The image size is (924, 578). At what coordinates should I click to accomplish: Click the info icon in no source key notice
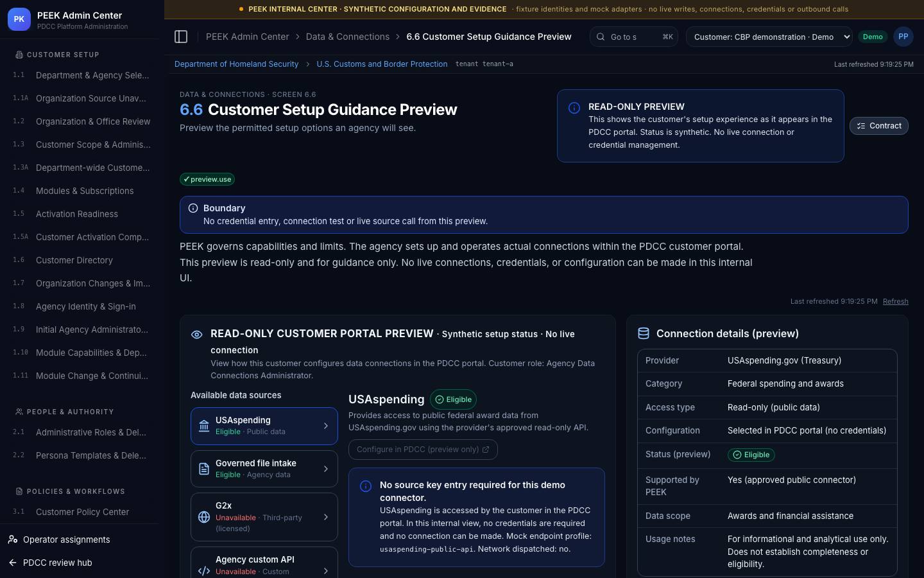[x=366, y=486]
